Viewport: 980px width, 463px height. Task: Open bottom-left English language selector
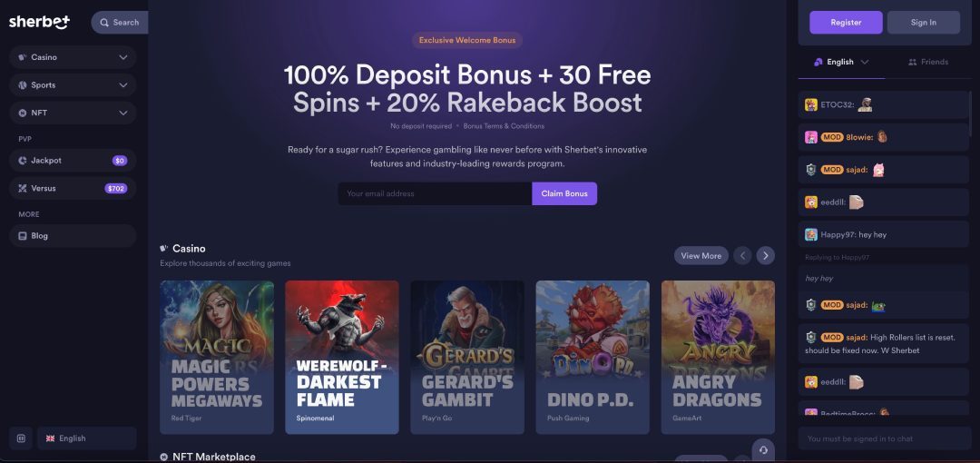[x=87, y=438]
